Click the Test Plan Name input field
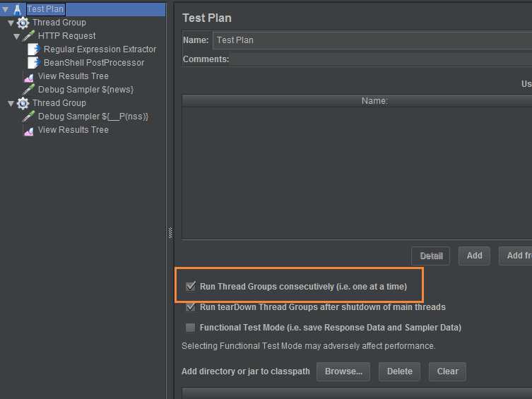Viewport: 532px width, 399px height. (372, 40)
